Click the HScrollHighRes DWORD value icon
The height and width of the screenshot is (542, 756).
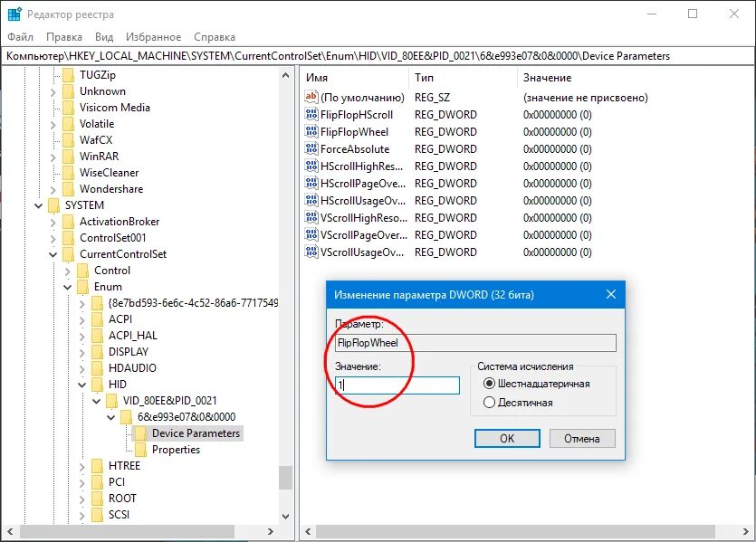[x=311, y=166]
